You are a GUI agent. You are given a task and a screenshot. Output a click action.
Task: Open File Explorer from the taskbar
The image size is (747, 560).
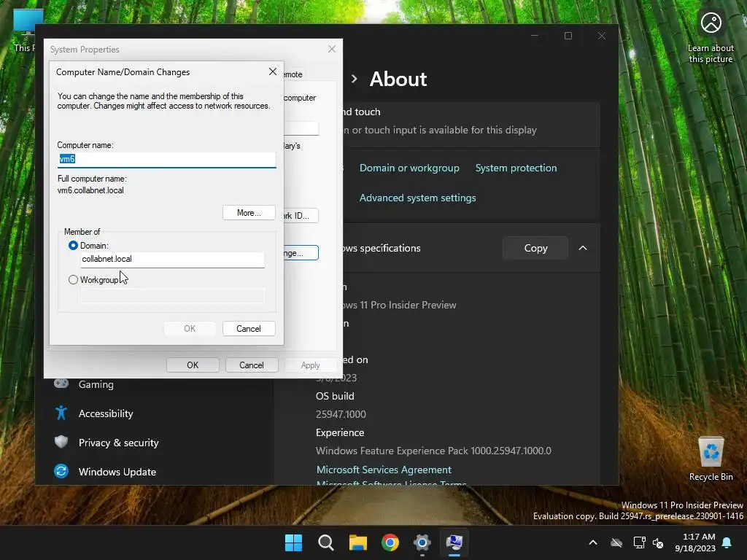point(357,542)
